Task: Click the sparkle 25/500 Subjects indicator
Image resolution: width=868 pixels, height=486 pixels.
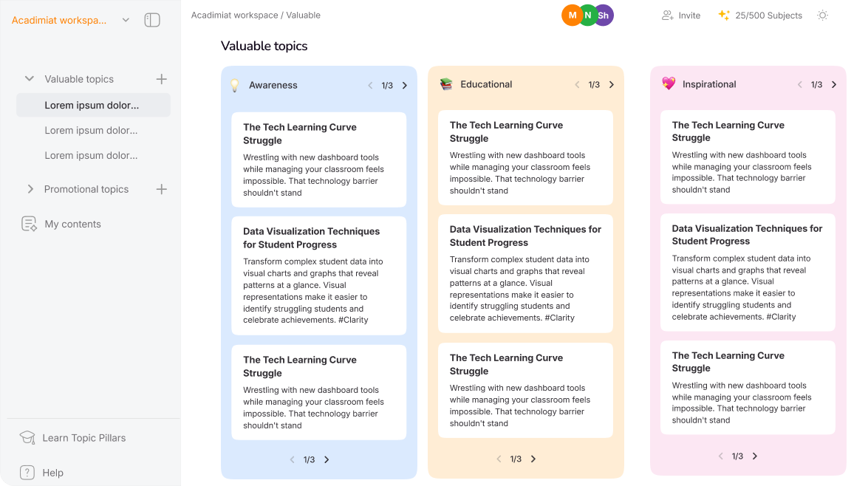Action: [x=759, y=15]
